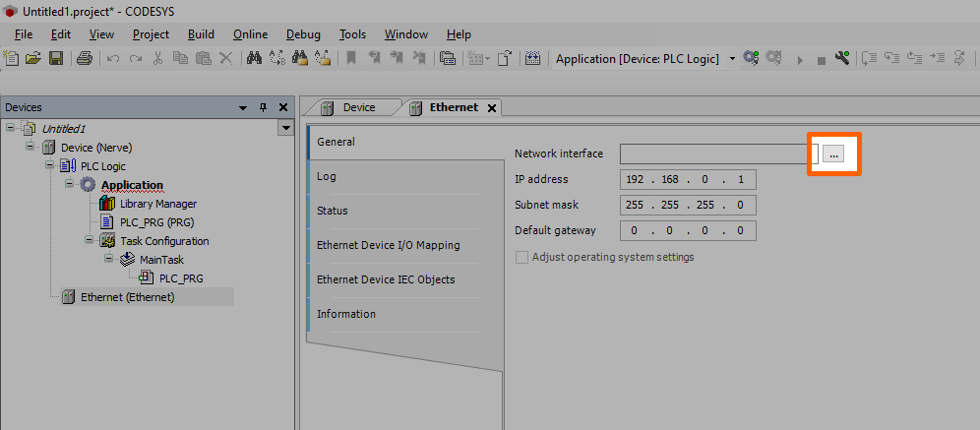
Task: Click the Save project toolbar icon
Action: coord(56,59)
